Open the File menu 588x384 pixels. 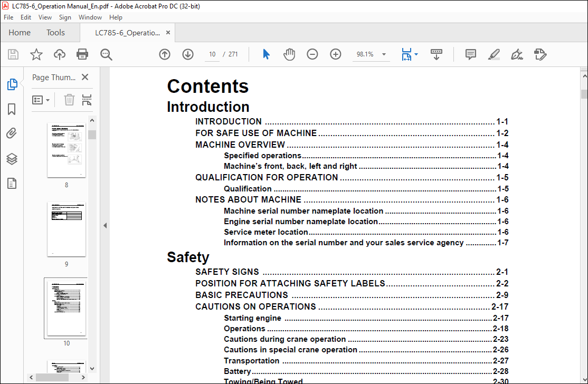click(8, 17)
